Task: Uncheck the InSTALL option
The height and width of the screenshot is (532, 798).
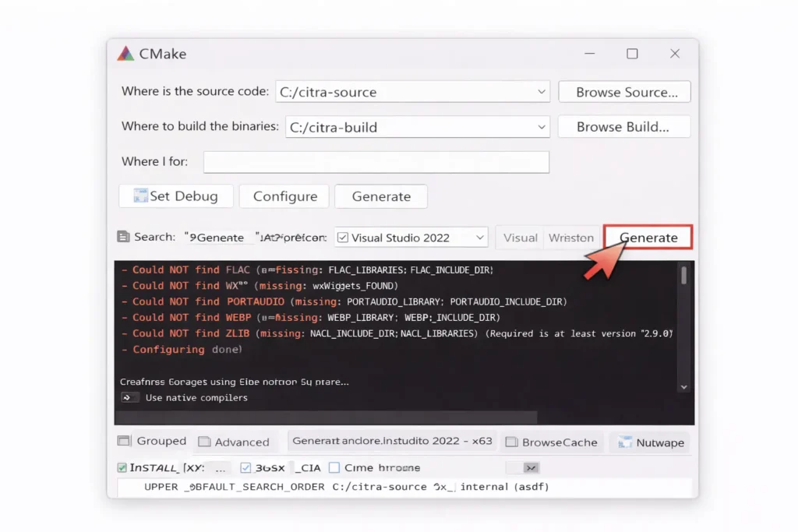Action: pos(122,467)
